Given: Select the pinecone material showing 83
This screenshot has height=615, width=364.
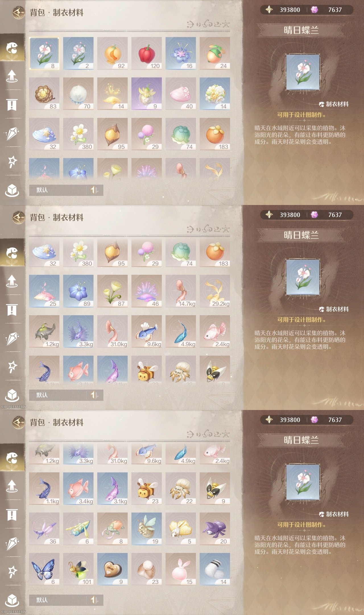Looking at the screenshot, I should 44,94.
